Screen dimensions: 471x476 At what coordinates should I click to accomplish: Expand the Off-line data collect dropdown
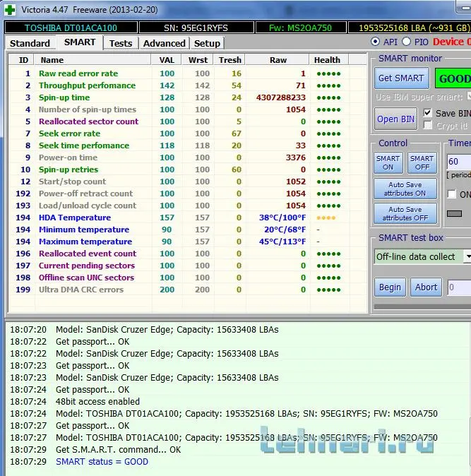pos(467,256)
